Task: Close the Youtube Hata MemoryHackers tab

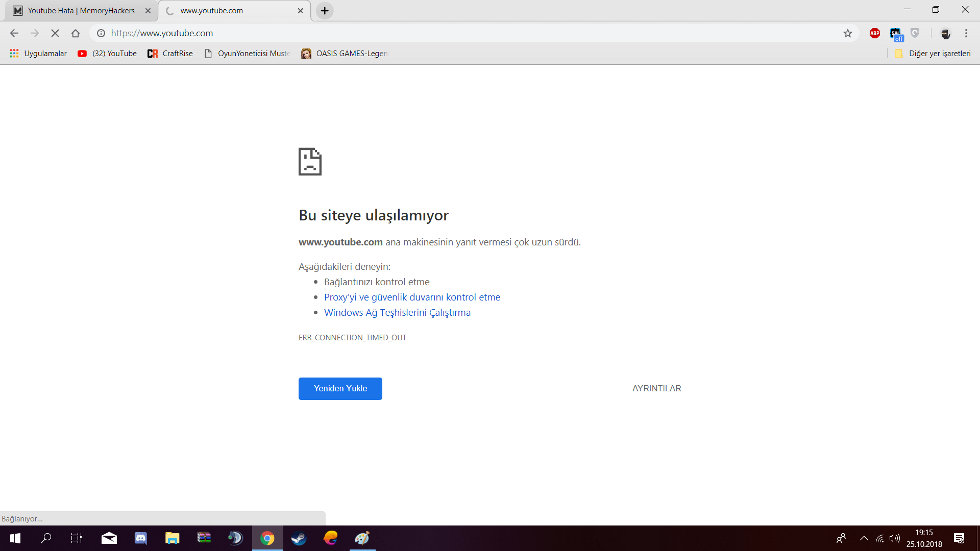Action: point(148,11)
